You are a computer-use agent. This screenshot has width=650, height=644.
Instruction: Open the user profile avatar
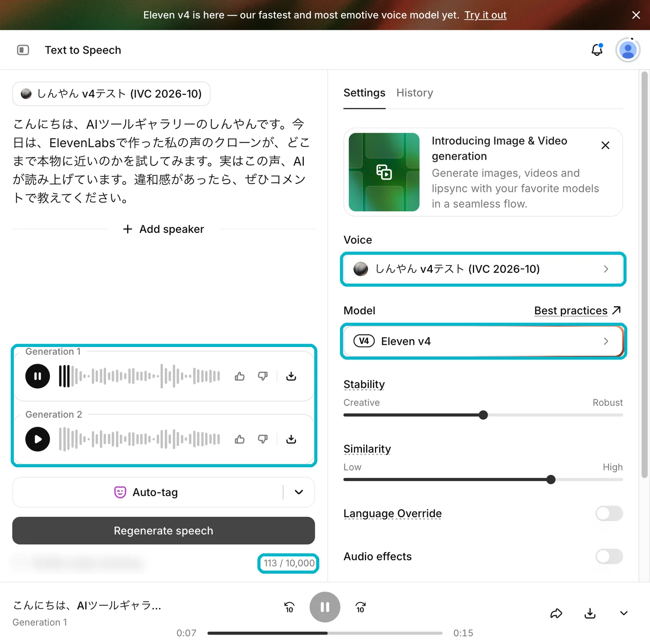pos(628,50)
